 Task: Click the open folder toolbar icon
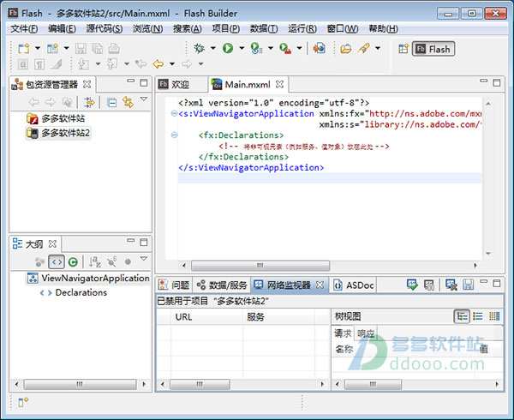point(346,49)
